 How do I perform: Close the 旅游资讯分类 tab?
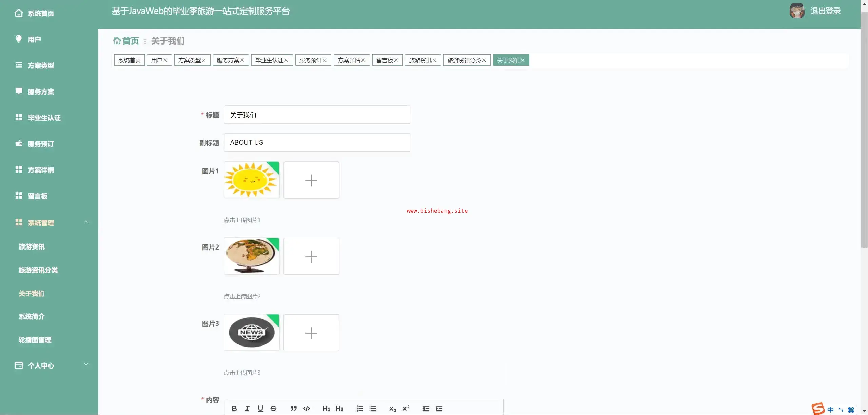(484, 60)
